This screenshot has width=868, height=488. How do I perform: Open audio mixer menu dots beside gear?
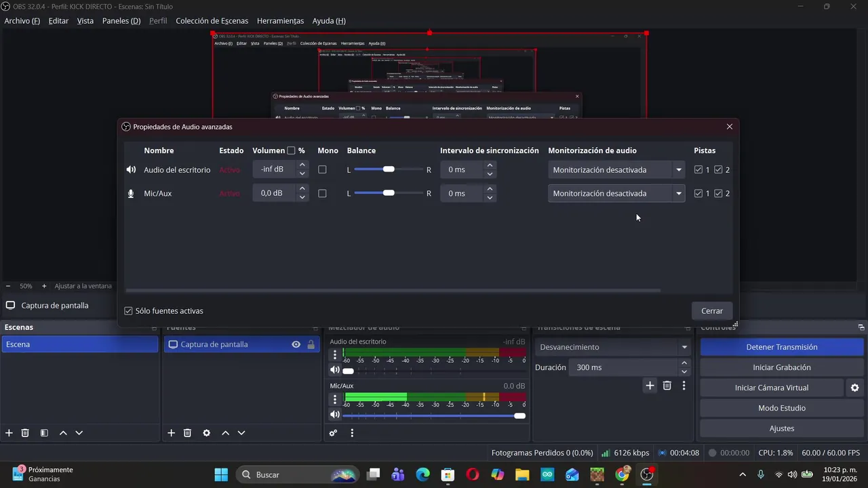tap(352, 433)
